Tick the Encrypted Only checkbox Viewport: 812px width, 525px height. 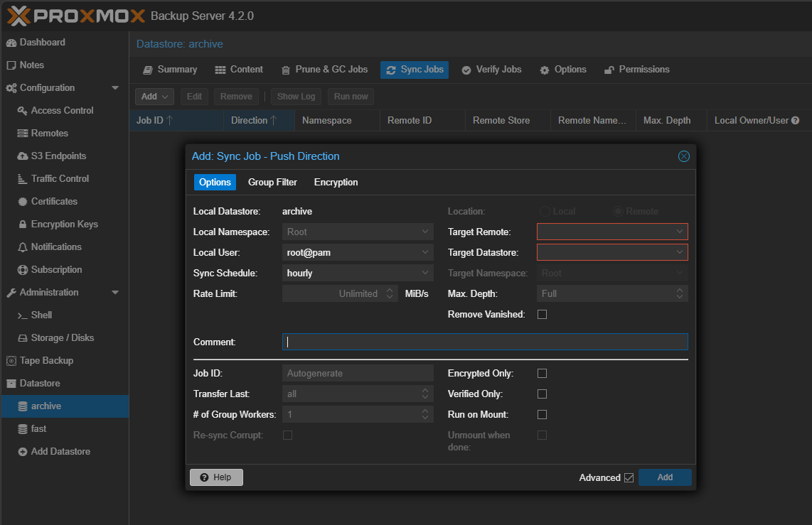pyautogui.click(x=542, y=373)
